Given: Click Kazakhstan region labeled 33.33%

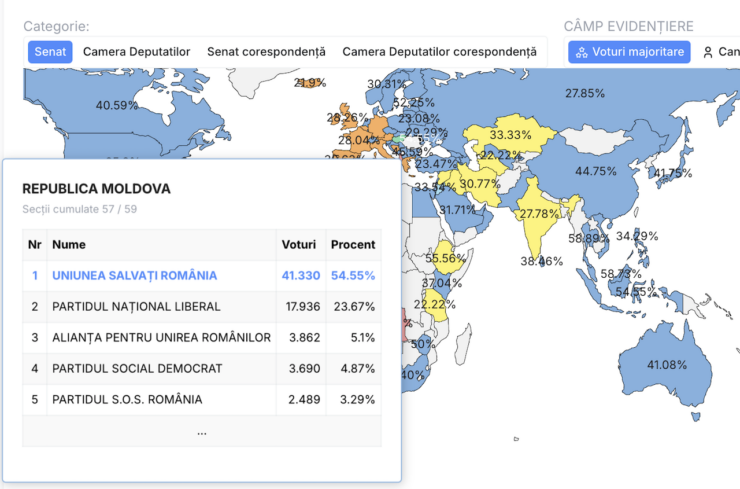Looking at the screenshot, I should pyautogui.click(x=510, y=135).
